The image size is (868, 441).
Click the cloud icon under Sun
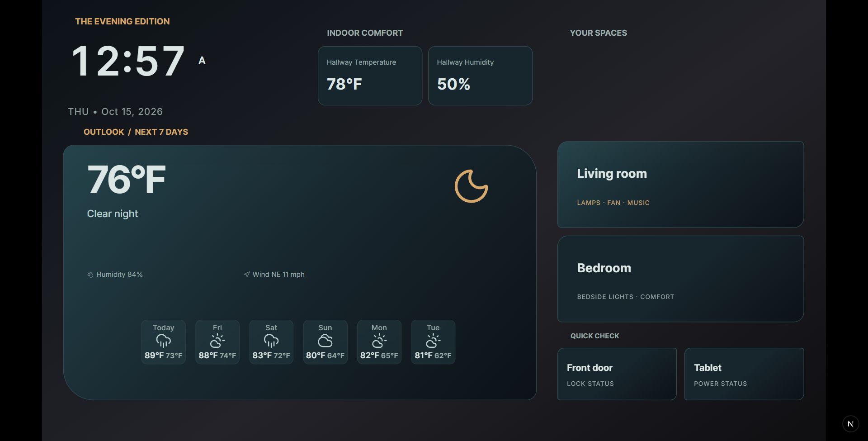pyautogui.click(x=325, y=341)
